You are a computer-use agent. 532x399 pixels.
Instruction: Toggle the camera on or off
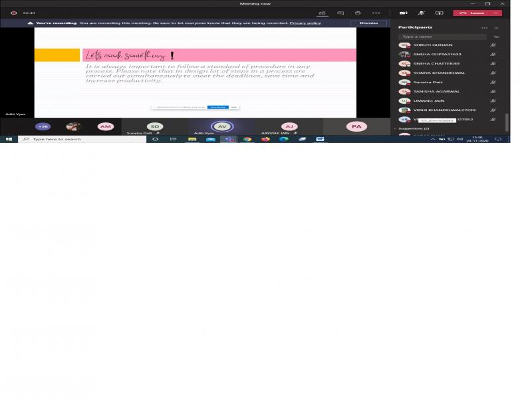tap(403, 13)
